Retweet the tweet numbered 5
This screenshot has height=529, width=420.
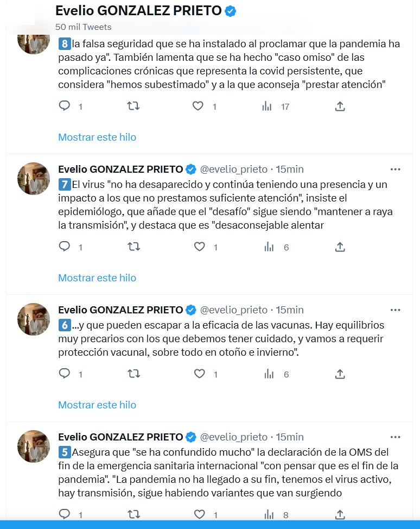pyautogui.click(x=133, y=514)
